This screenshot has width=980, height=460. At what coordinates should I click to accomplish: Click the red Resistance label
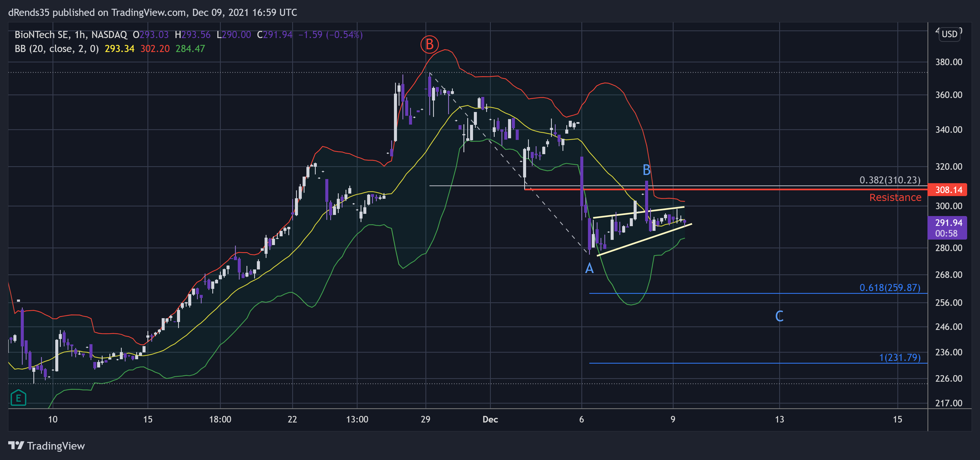(895, 197)
